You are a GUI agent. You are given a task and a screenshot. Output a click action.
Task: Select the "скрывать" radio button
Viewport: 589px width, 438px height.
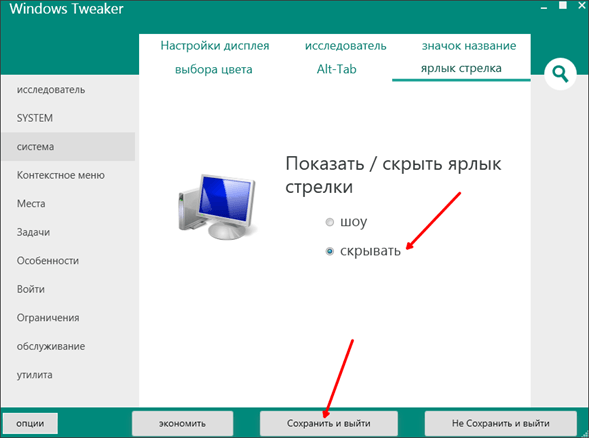pos(329,251)
